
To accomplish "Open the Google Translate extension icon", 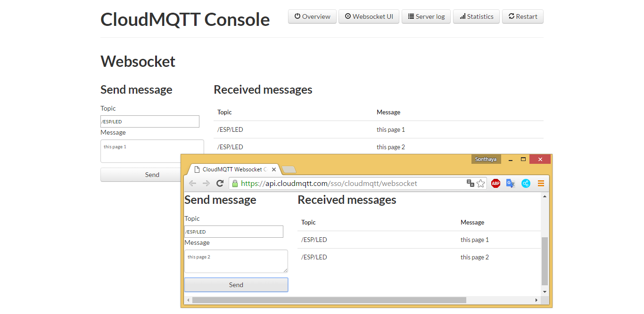I will (x=511, y=184).
